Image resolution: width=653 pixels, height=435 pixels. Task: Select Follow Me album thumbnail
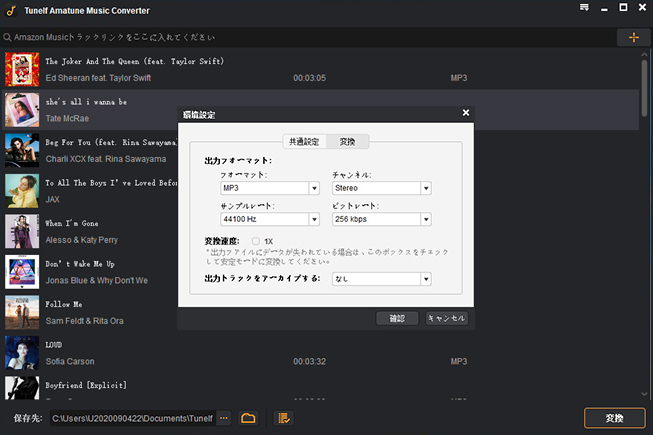[x=22, y=312]
